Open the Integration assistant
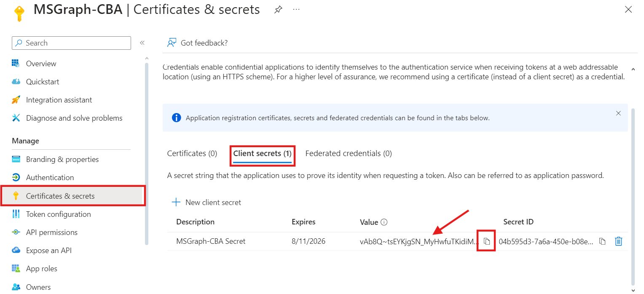This screenshot has width=644, height=294. pos(59,100)
